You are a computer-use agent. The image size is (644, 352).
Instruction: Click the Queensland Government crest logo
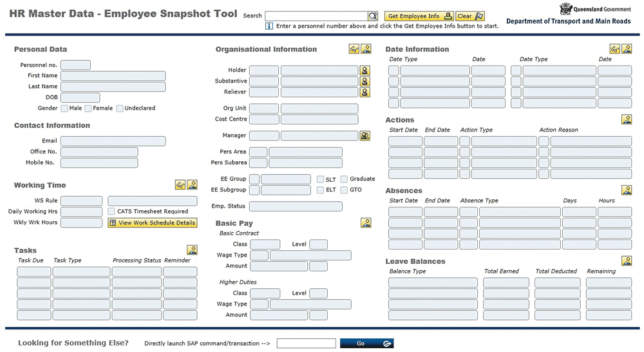click(x=566, y=8)
